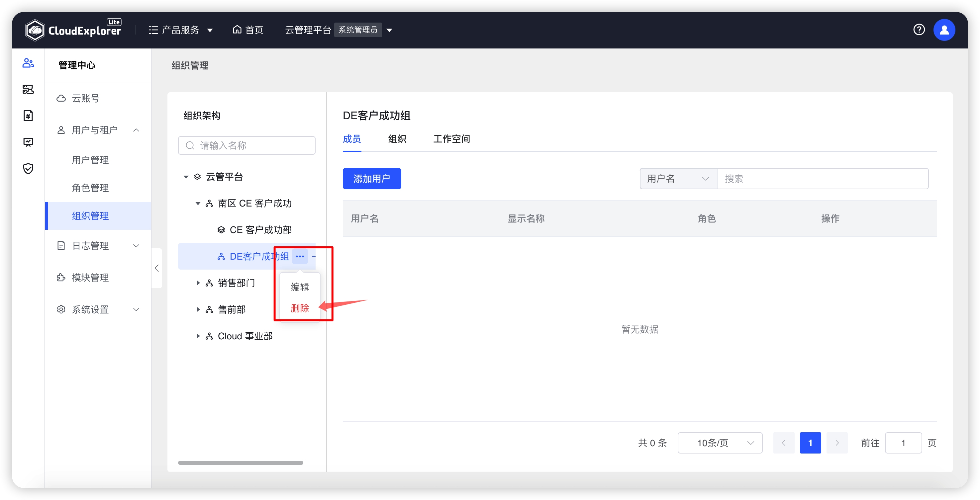The image size is (980, 500).
Task: Click the puzzle icon next to 模块管理
Action: pos(61,278)
